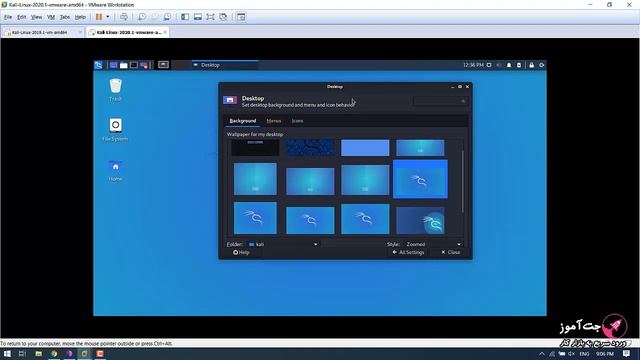640x360 pixels.
Task: Click the ENG language indicator in system tray
Action: pos(584,354)
